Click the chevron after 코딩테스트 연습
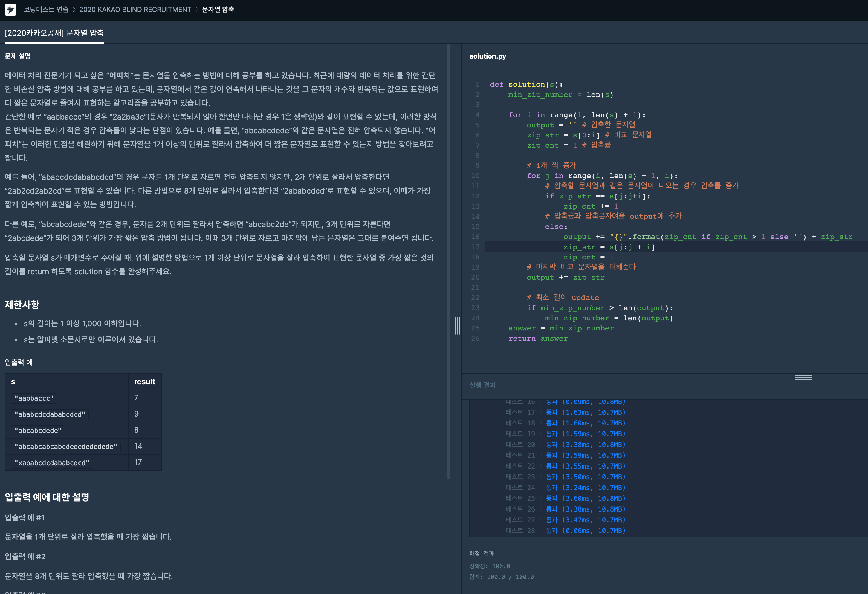The image size is (868, 594). pos(74,10)
